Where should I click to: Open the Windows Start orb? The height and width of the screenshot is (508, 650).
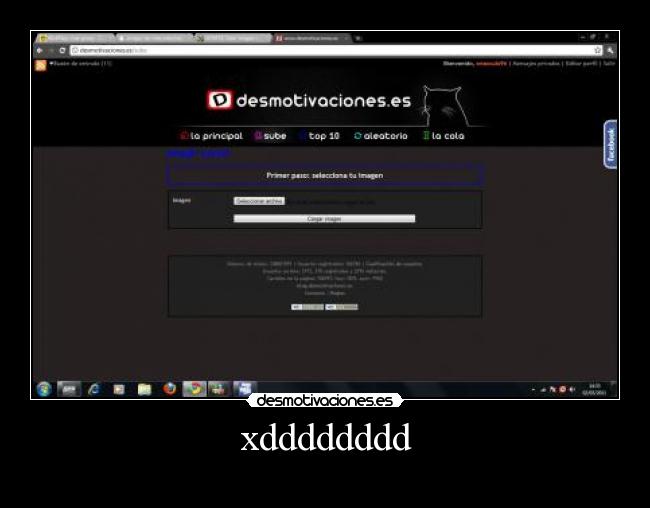pos(44,389)
